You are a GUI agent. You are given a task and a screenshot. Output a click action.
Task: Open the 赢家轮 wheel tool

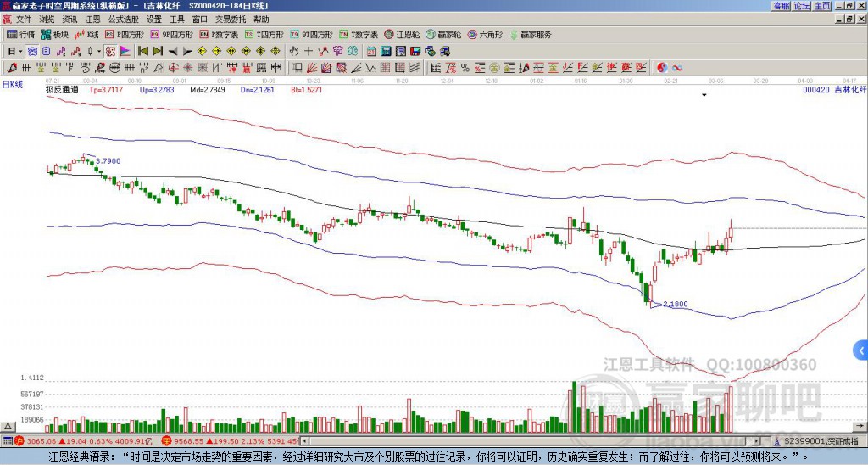coord(443,34)
